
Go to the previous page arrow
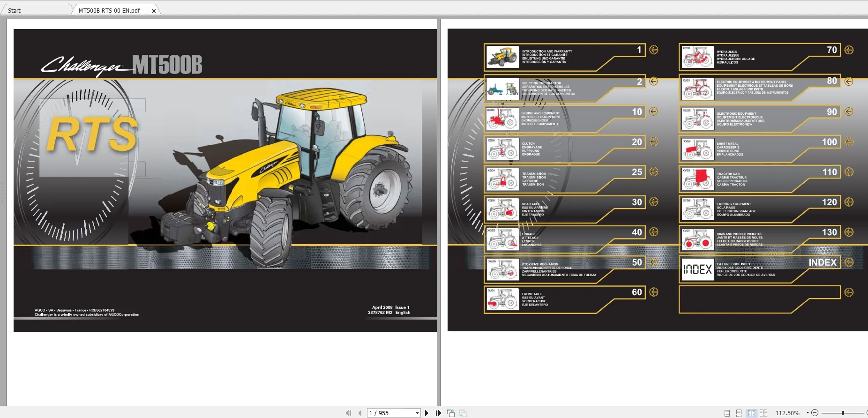point(360,413)
